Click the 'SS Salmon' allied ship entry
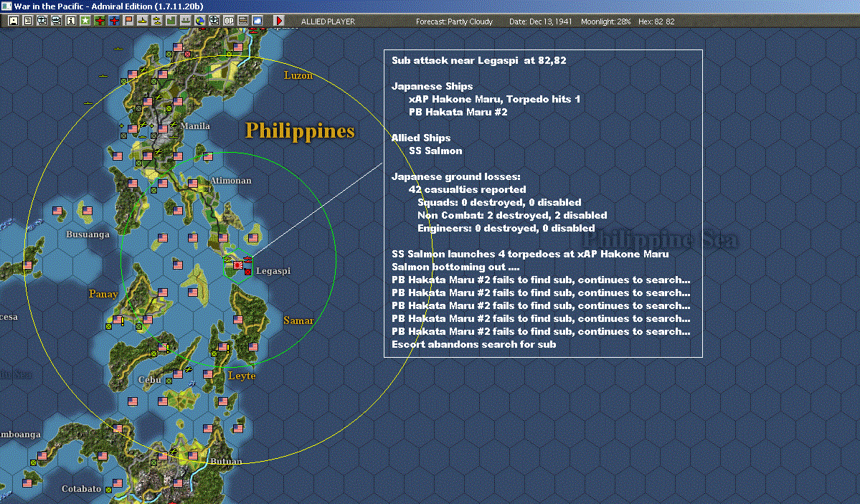 tap(435, 151)
